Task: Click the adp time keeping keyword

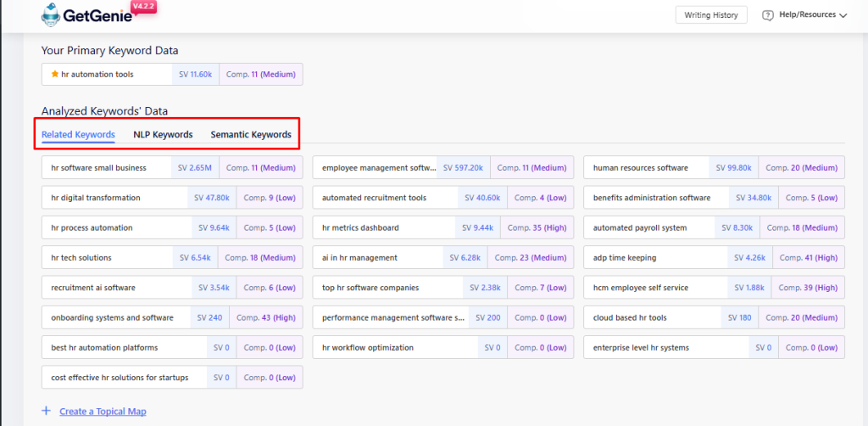Action: pos(624,258)
